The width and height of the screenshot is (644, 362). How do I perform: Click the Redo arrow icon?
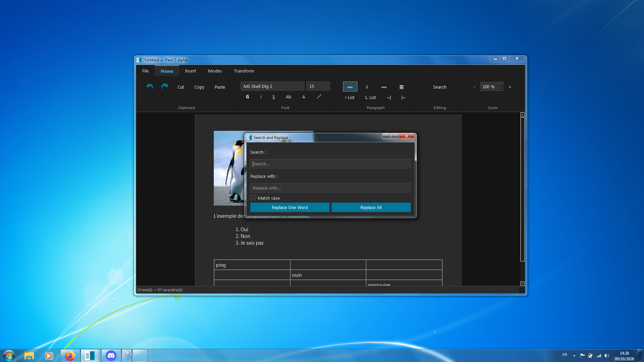pos(164,87)
